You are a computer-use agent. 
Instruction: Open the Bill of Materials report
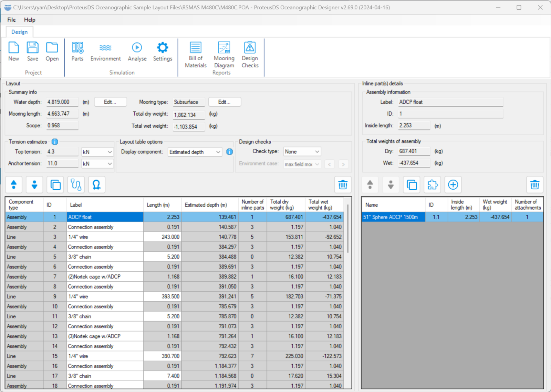[196, 54]
